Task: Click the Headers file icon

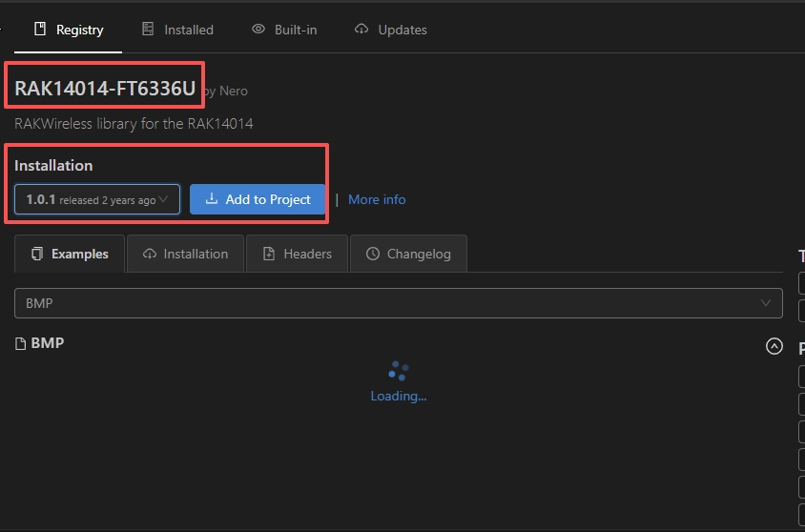Action: (x=269, y=254)
